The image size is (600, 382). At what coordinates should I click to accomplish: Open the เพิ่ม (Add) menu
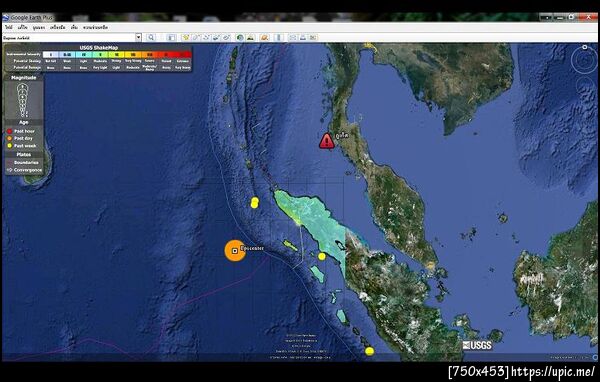74,28
